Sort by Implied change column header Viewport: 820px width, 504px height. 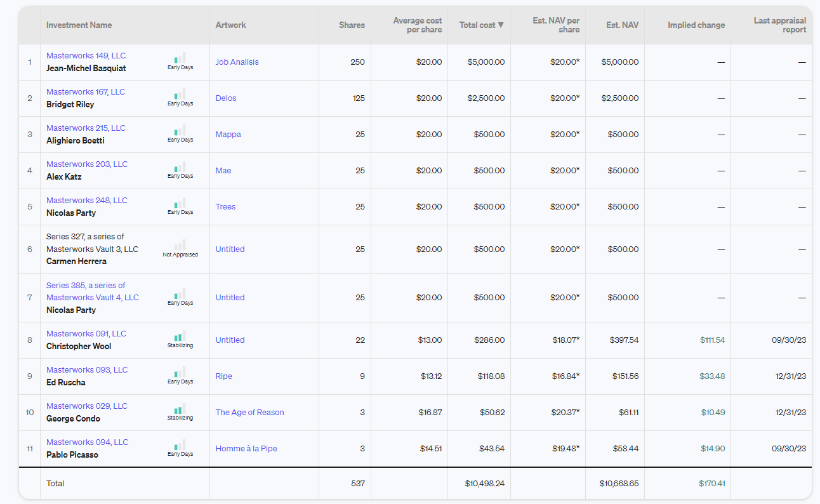click(x=696, y=25)
